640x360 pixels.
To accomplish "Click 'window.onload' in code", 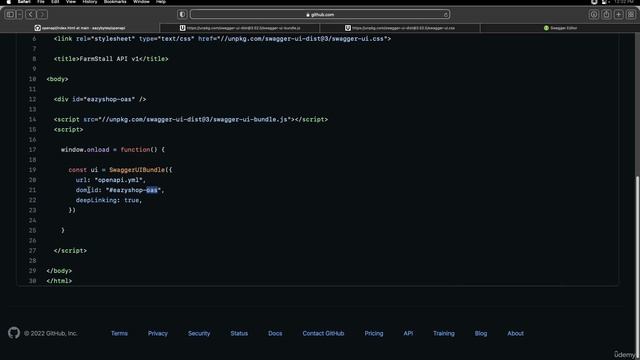I will [x=85, y=150].
